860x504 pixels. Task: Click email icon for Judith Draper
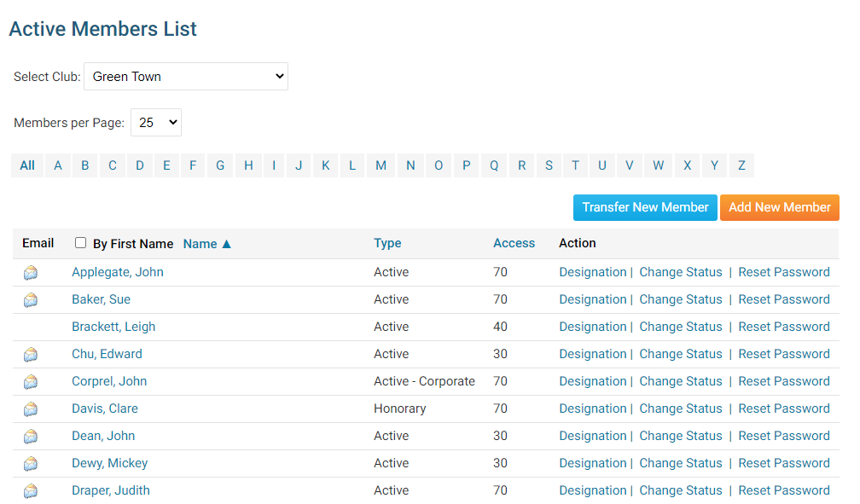[31, 491]
